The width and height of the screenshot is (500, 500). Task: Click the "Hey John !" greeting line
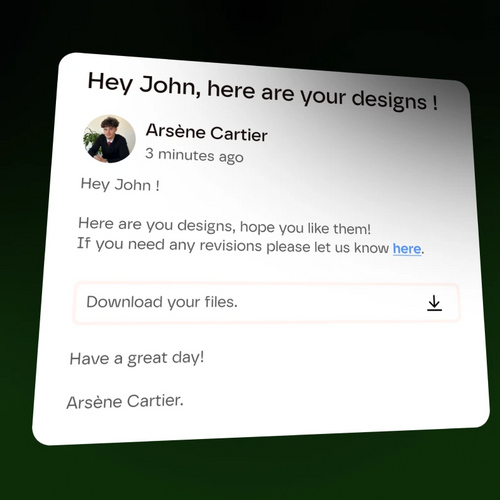click(120, 184)
